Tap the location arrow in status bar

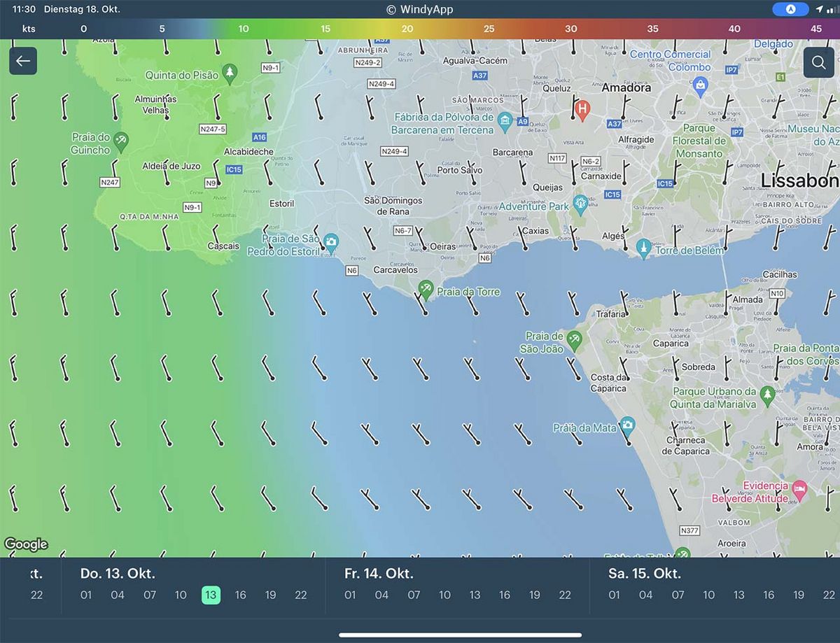coord(819,9)
